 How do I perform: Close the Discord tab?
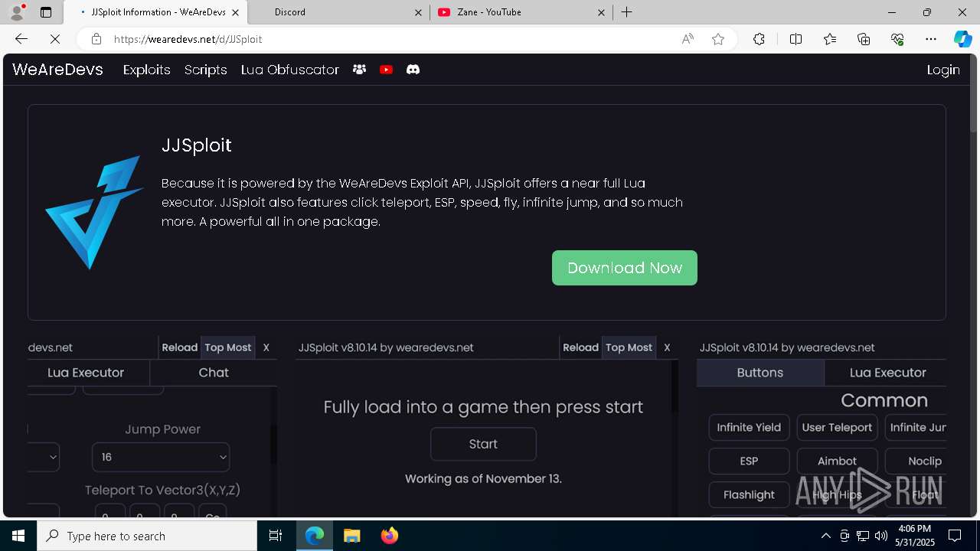418,12
